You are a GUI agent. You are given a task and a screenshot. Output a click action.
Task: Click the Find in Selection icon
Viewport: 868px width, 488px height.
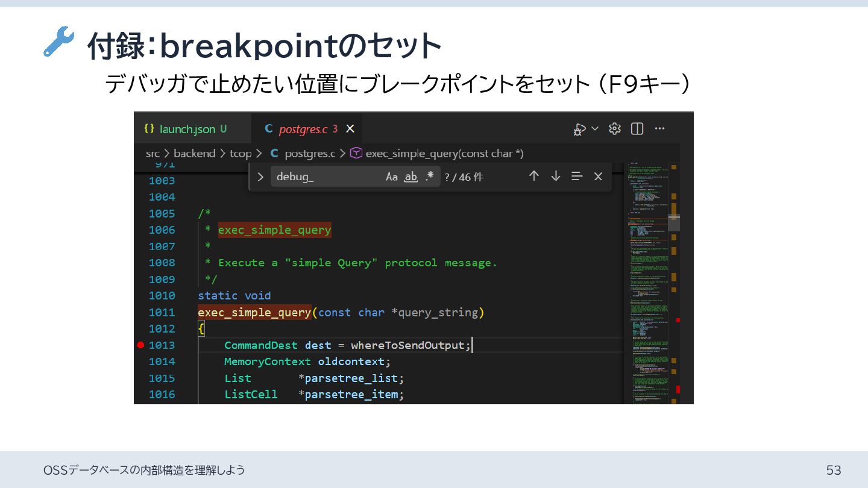[x=577, y=176]
